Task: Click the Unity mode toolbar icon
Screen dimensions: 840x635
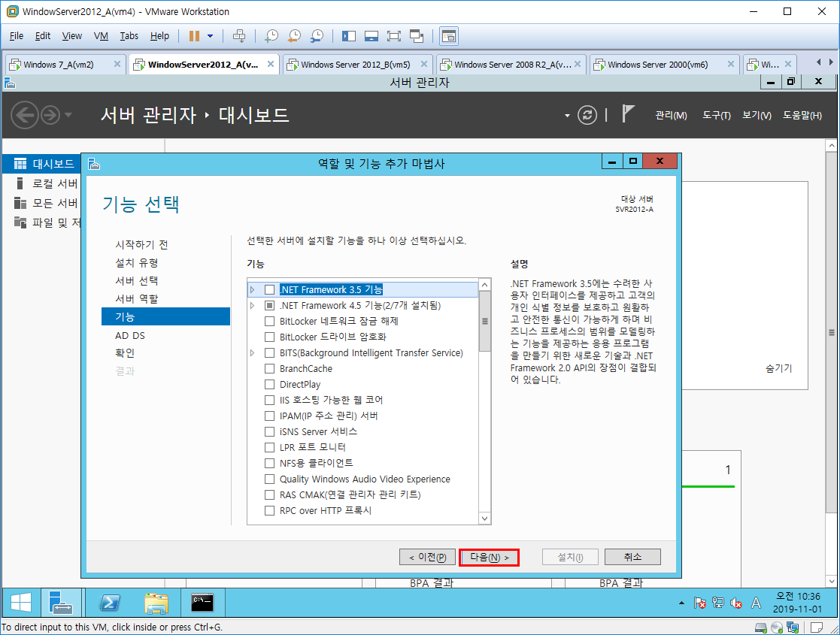Action: pyautogui.click(x=417, y=36)
